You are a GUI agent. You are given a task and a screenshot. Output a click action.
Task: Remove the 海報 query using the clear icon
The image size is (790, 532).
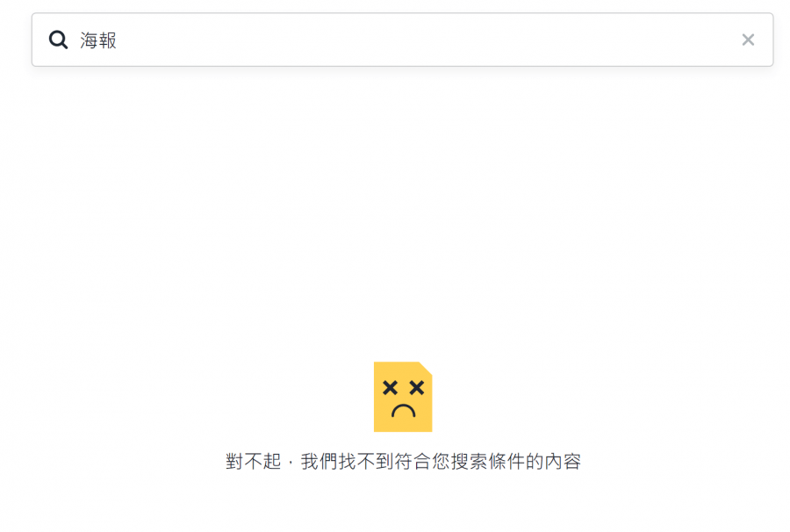point(748,40)
